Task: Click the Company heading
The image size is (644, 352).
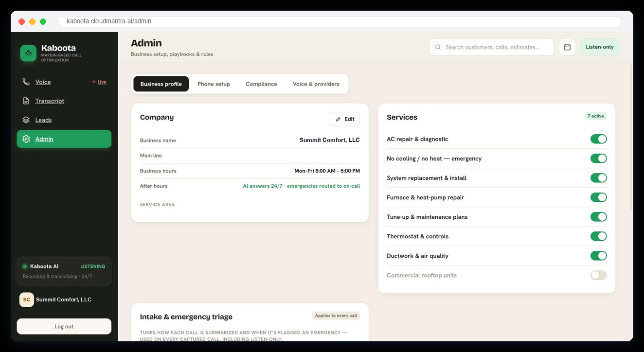Action: click(157, 117)
